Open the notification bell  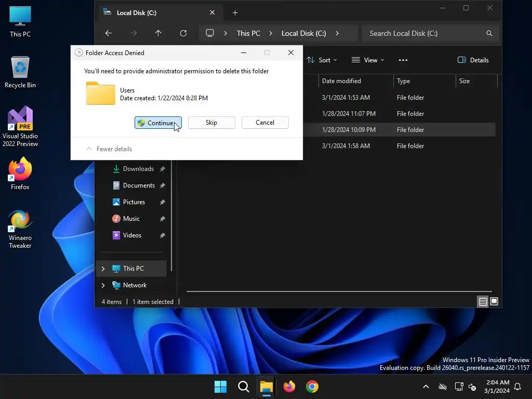point(517,387)
